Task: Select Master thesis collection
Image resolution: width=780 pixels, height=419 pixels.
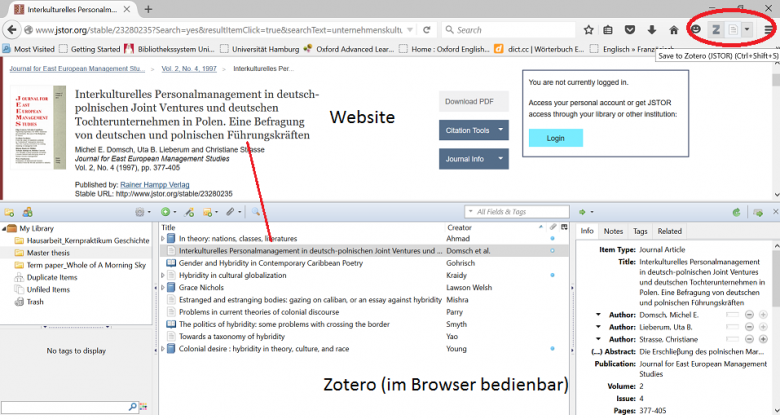Action: (42, 253)
